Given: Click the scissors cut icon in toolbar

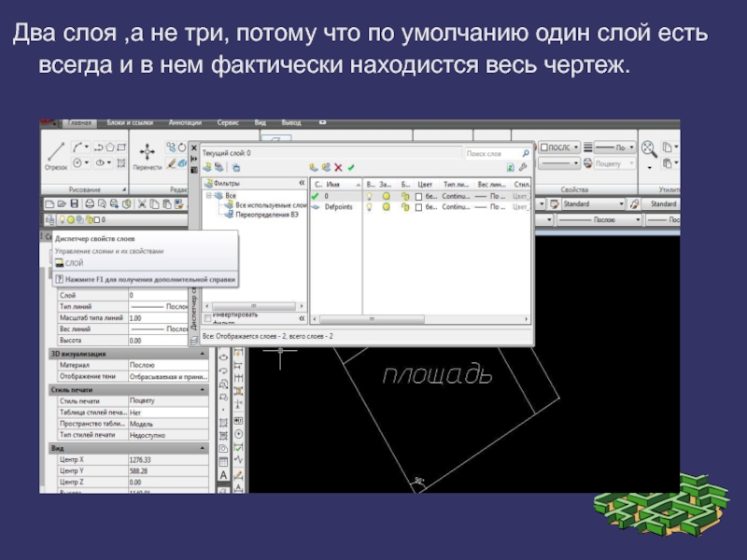Looking at the screenshot, I should tap(142, 203).
